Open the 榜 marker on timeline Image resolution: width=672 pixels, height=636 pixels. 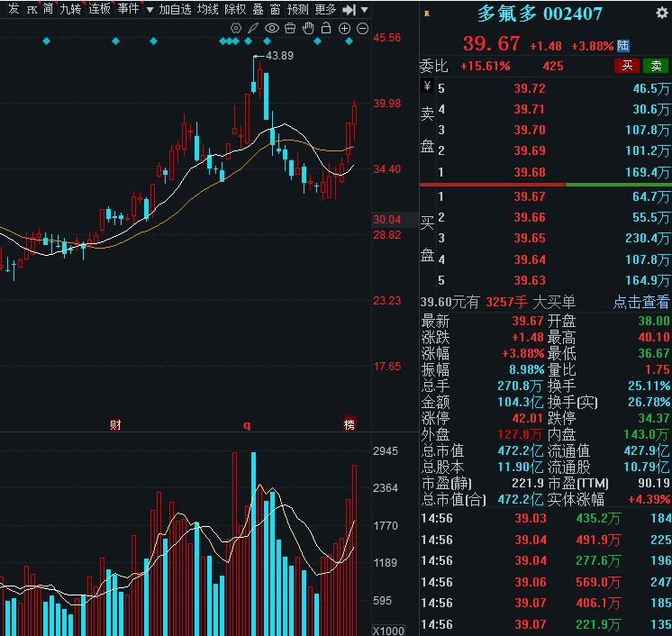tap(350, 424)
